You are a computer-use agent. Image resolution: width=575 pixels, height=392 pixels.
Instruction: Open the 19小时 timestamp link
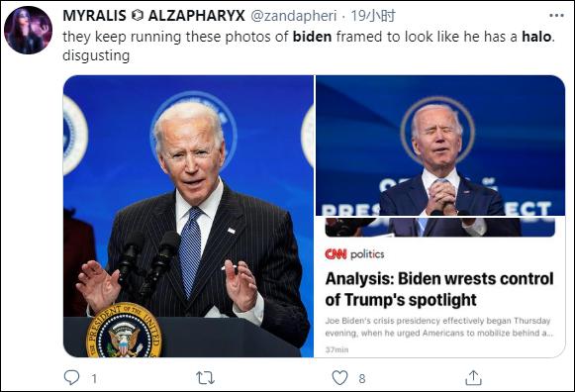[x=373, y=16]
